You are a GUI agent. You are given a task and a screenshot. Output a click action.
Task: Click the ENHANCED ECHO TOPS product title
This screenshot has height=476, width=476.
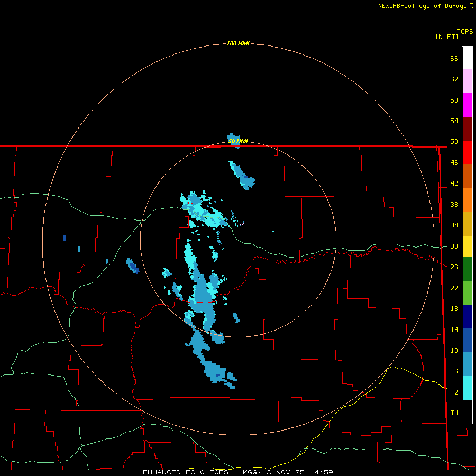(186, 472)
